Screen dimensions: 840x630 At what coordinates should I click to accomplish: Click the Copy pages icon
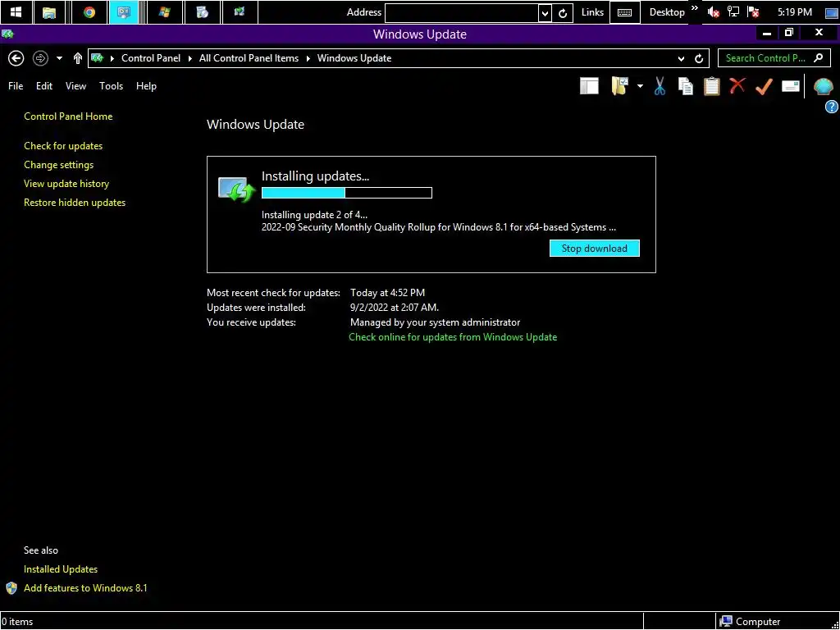coord(685,86)
